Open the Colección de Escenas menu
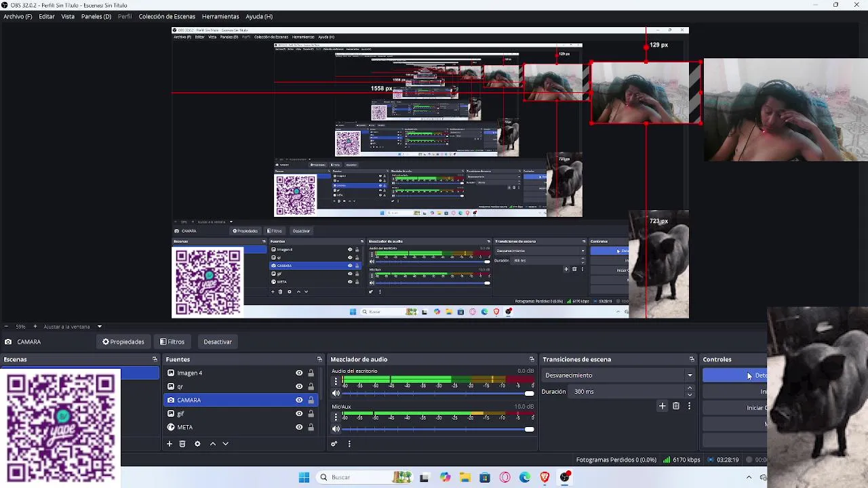 click(x=167, y=16)
